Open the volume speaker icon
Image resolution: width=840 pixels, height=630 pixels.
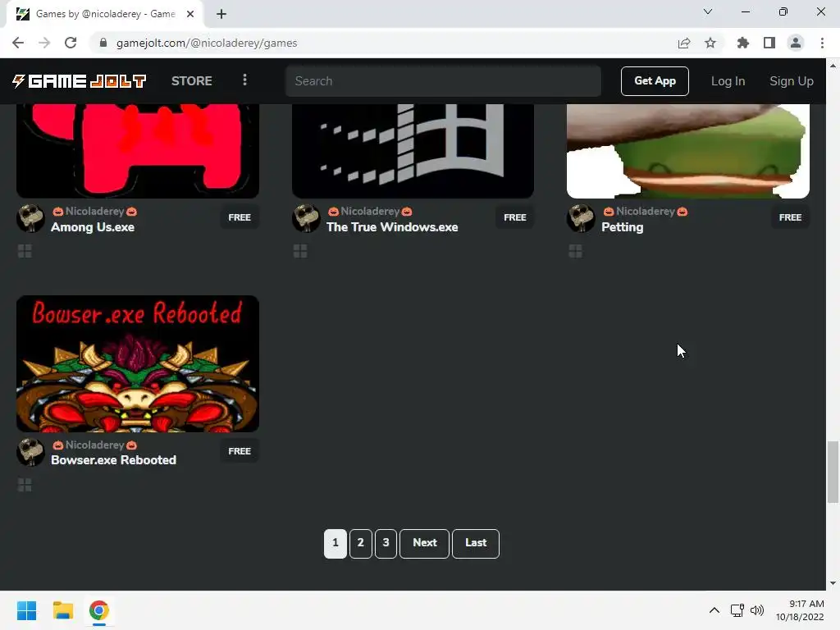click(757, 610)
